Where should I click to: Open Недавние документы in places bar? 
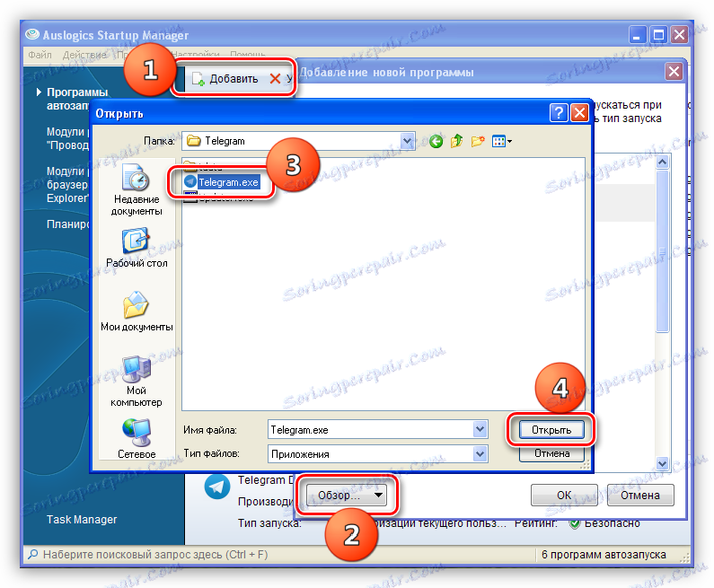point(137,189)
